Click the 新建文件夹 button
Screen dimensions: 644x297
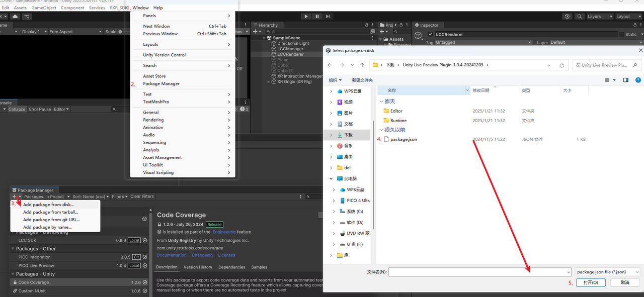(362, 80)
